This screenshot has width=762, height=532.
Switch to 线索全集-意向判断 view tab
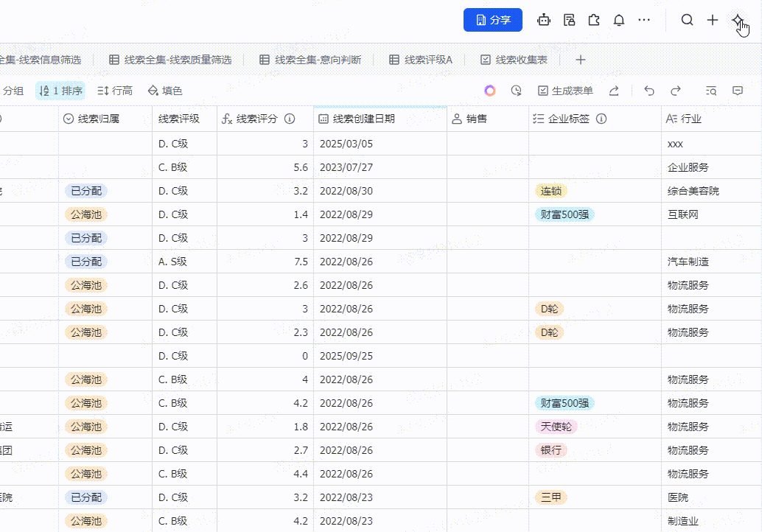point(310,60)
